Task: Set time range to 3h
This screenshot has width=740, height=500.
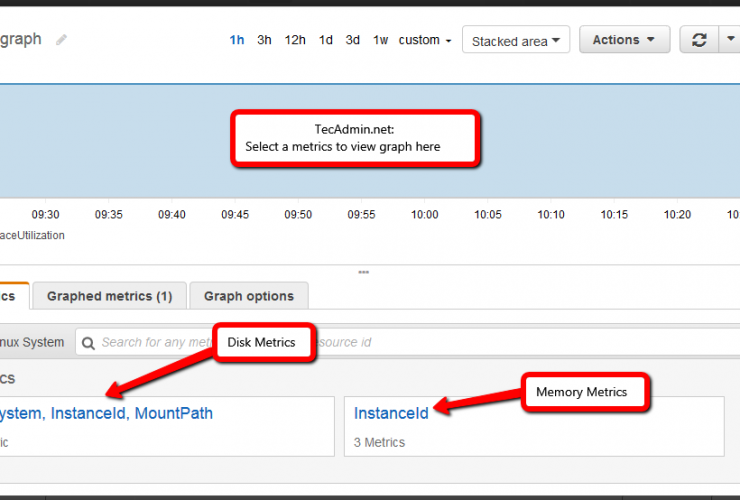Action: 264,40
